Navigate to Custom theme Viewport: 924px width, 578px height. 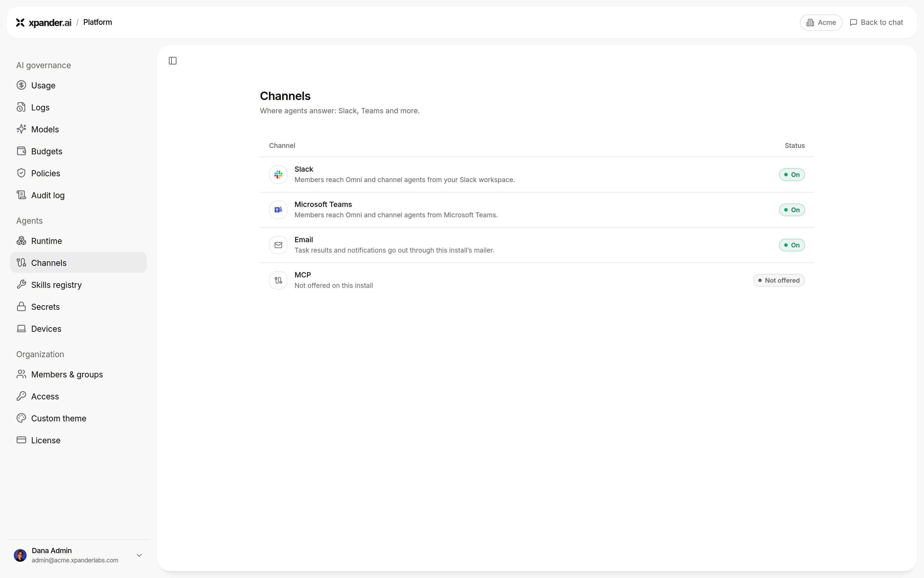79,418
